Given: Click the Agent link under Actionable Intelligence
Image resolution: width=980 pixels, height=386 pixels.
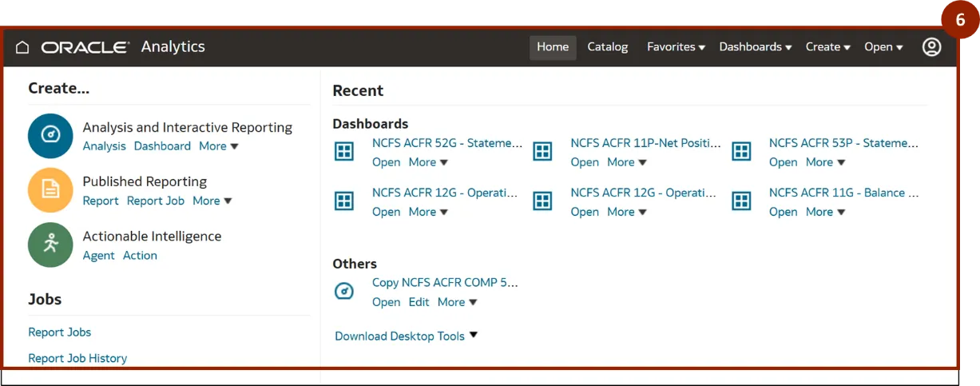Looking at the screenshot, I should click(x=99, y=256).
